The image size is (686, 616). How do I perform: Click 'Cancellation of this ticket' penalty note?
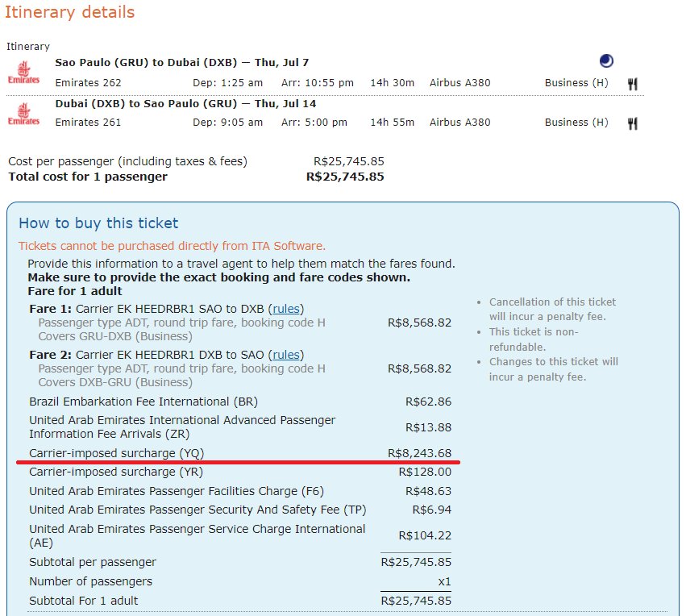[x=552, y=310]
